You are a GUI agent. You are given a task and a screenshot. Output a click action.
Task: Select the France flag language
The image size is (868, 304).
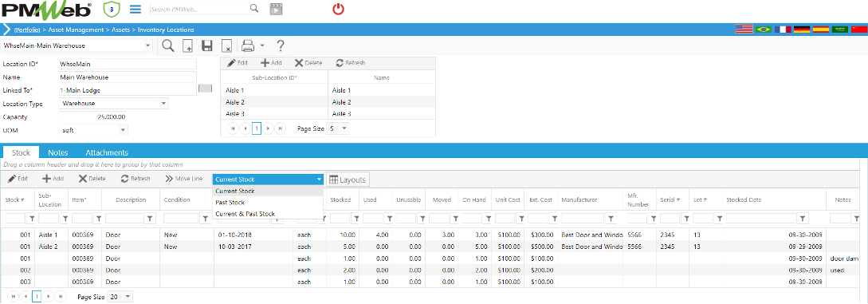click(783, 30)
